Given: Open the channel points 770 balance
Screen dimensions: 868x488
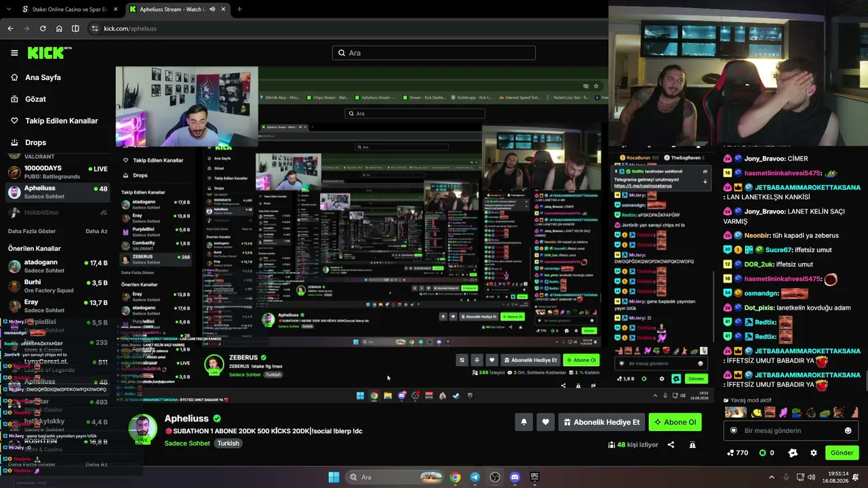Looking at the screenshot, I should 737,453.
